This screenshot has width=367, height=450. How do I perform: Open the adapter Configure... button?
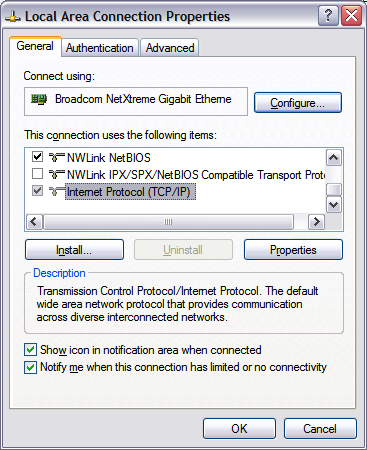298,103
